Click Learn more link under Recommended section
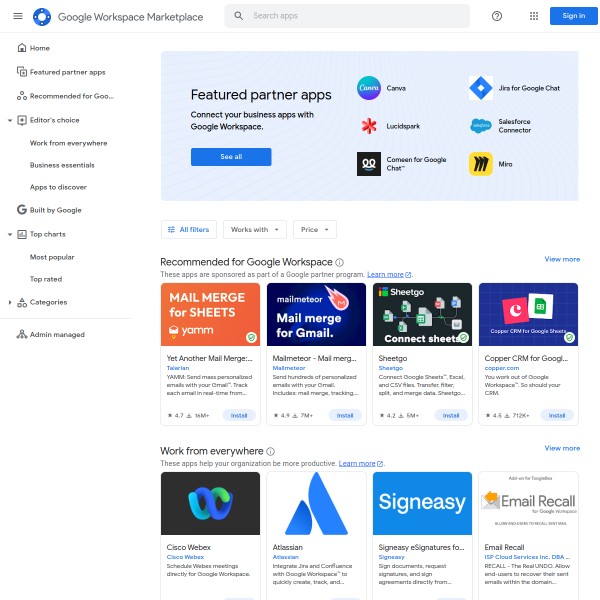This screenshot has height=600, width=600. (x=385, y=274)
